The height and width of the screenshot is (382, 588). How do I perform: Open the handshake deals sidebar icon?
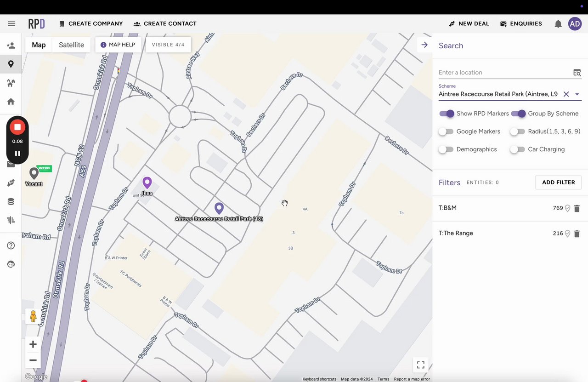(11, 183)
